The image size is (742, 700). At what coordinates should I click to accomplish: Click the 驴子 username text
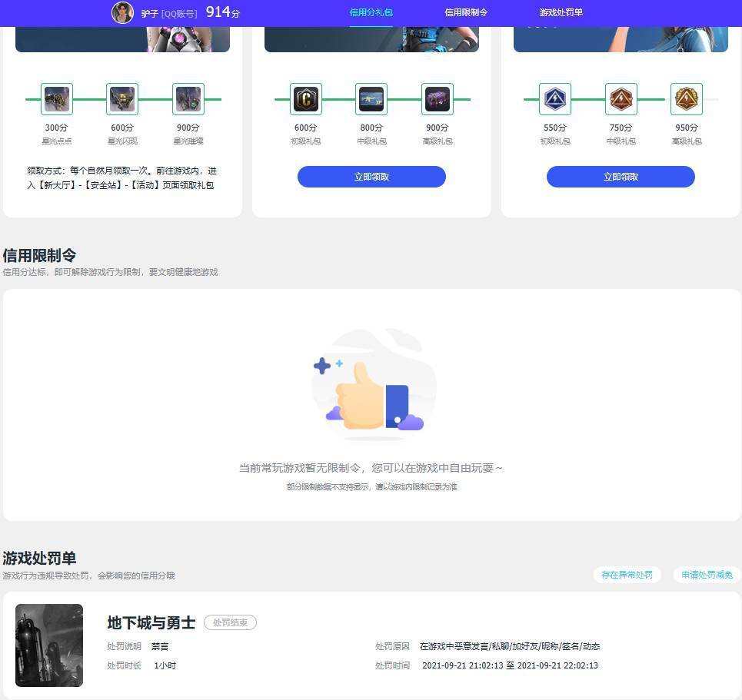click(x=149, y=14)
